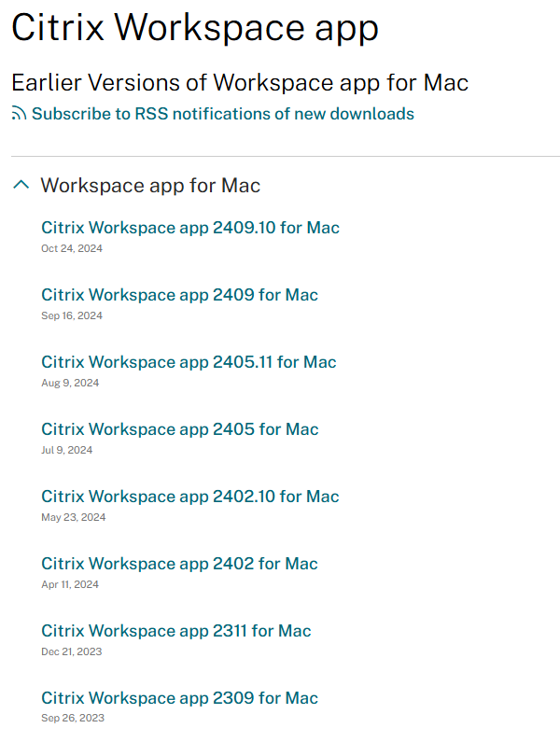Open Citrix Workspace app 2409 for Mac

(x=179, y=295)
